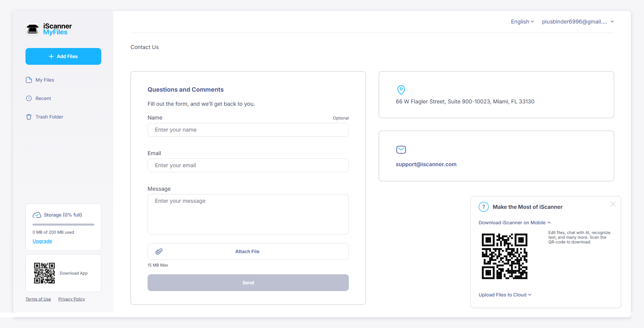Click the paperclip attach icon
Viewport: 644px width, 328px height.
(x=159, y=251)
